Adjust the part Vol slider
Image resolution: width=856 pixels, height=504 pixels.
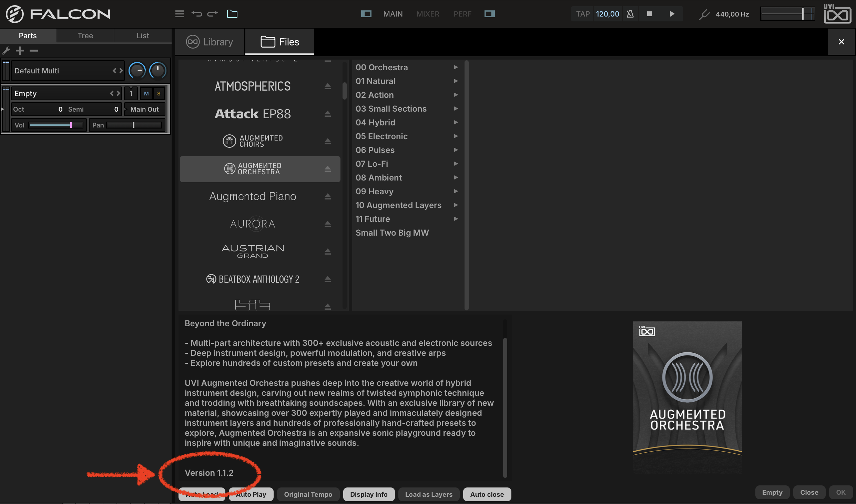(56, 125)
